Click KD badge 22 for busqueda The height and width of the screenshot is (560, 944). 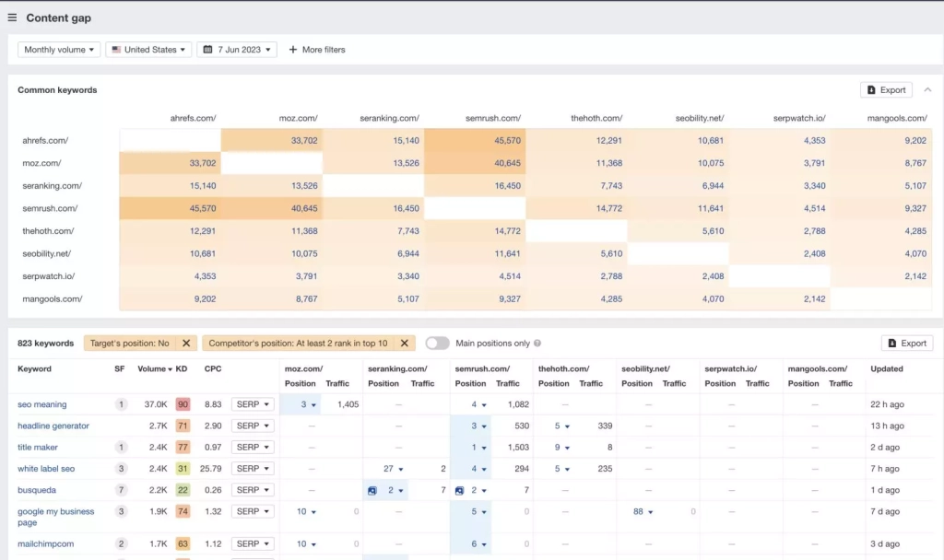(x=183, y=490)
